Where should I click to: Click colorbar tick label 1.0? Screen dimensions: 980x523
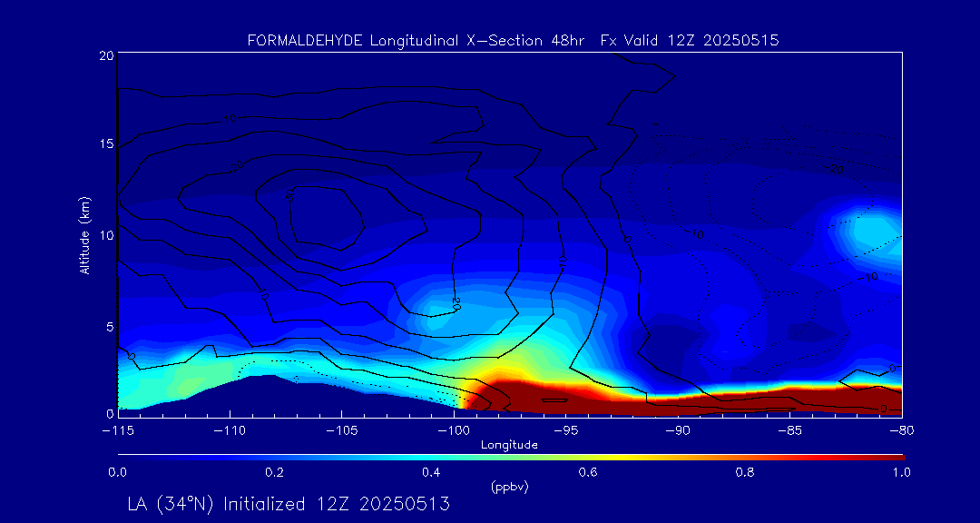click(902, 473)
